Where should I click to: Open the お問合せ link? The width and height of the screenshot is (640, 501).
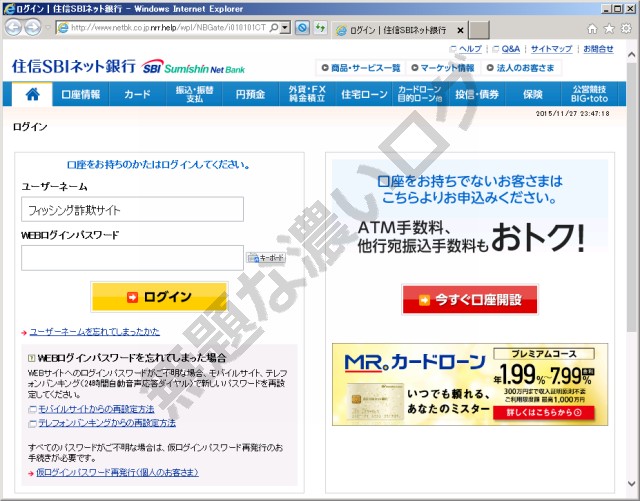(598, 49)
